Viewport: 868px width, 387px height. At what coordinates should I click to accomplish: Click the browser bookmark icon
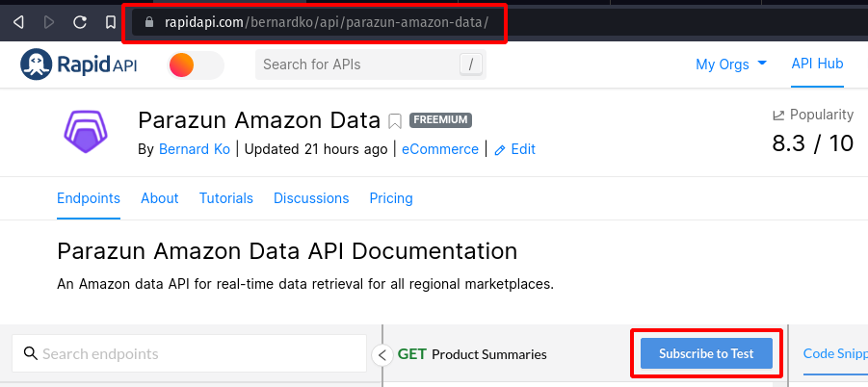[x=111, y=21]
